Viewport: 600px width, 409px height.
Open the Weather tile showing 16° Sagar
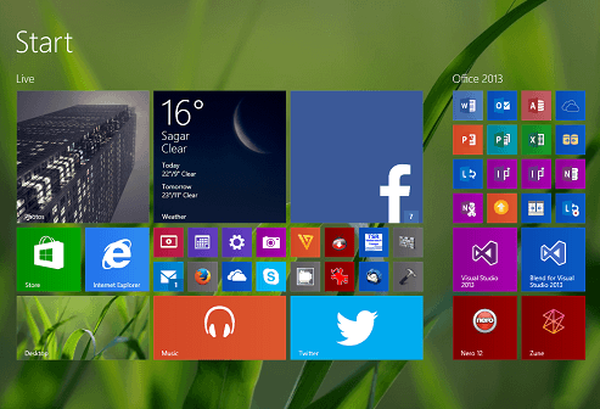pos(220,156)
